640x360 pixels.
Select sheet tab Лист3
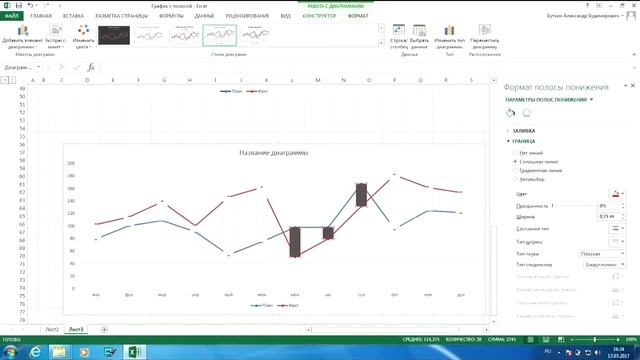pyautogui.click(x=76, y=329)
